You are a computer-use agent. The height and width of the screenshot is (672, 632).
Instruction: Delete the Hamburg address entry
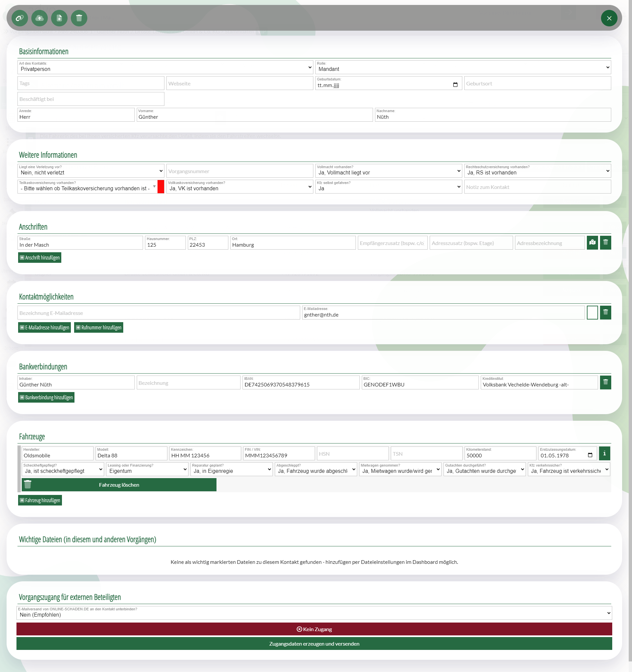point(605,243)
